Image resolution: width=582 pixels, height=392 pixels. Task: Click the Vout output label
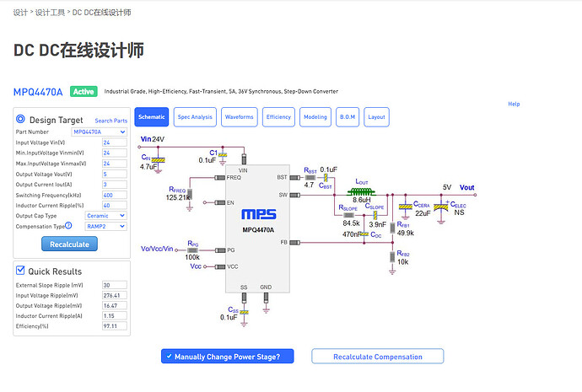(467, 187)
